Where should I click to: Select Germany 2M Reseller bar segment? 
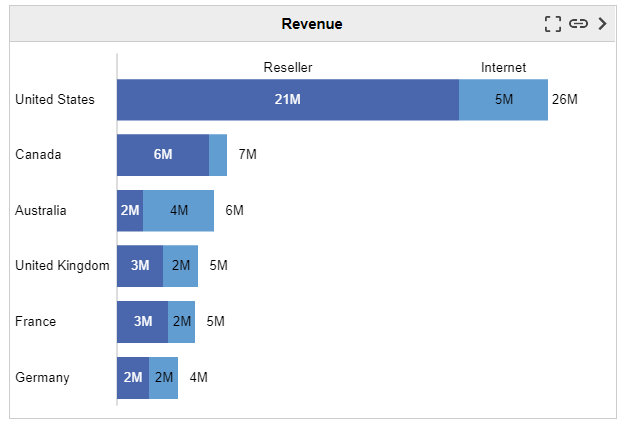(x=133, y=378)
